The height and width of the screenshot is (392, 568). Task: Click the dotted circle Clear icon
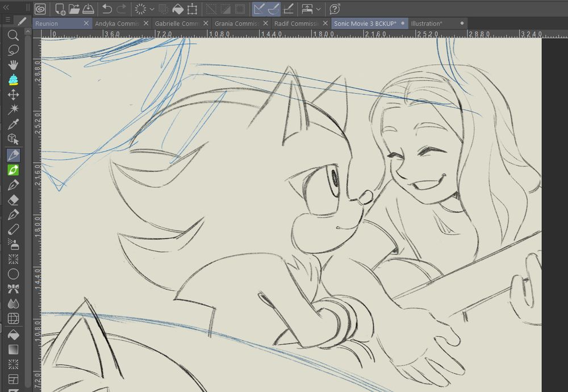pyautogui.click(x=140, y=9)
